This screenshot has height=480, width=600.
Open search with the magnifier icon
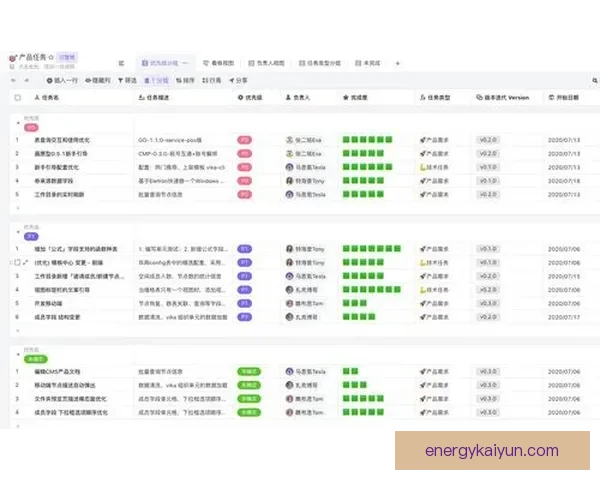point(595,80)
